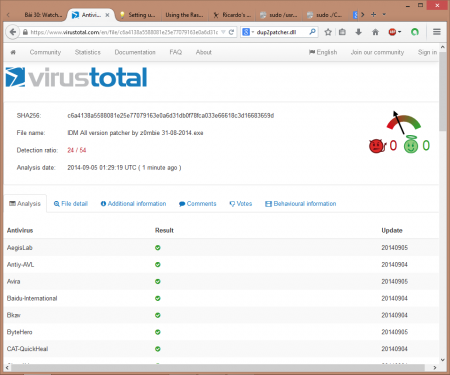Viewport: 450px width, 375px height.
Task: Click the green check icon for Bkav
Action: pyautogui.click(x=158, y=315)
